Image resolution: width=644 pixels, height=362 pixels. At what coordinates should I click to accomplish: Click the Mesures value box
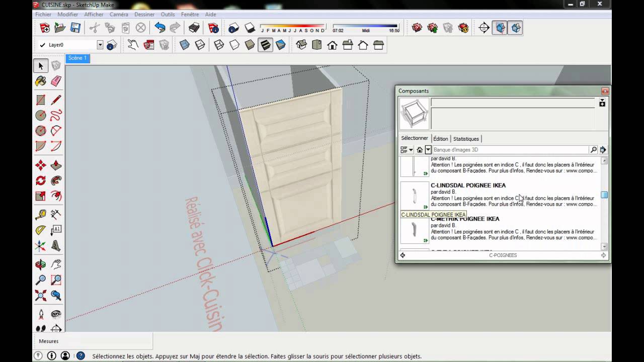tap(107, 341)
